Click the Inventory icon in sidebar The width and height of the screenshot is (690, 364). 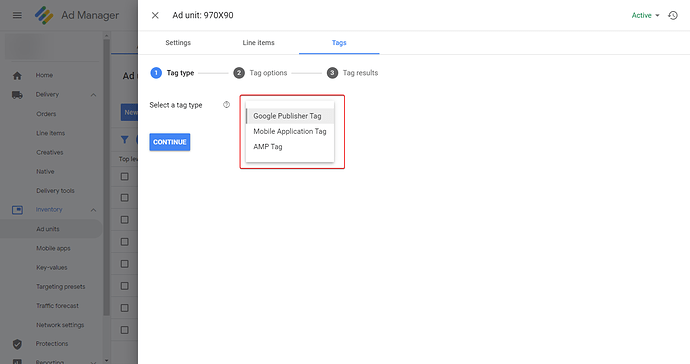pyautogui.click(x=17, y=210)
